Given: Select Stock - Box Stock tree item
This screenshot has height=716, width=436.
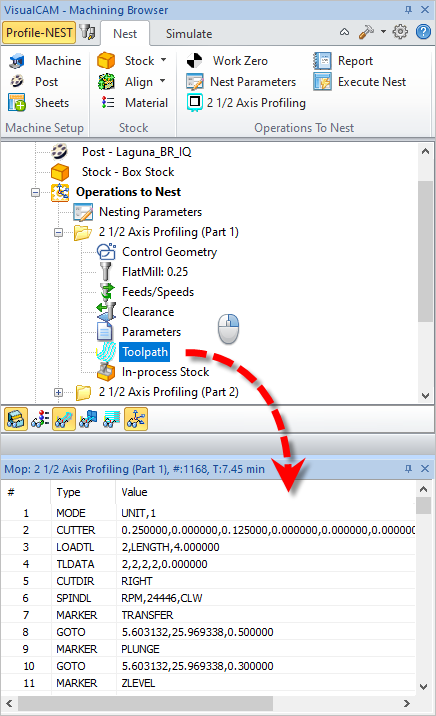Looking at the screenshot, I should pos(128,172).
